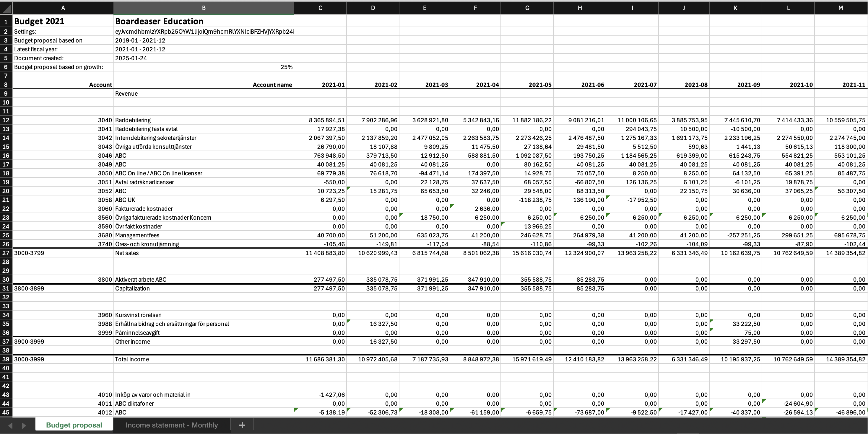Click the Total income label cell

[x=204, y=359]
